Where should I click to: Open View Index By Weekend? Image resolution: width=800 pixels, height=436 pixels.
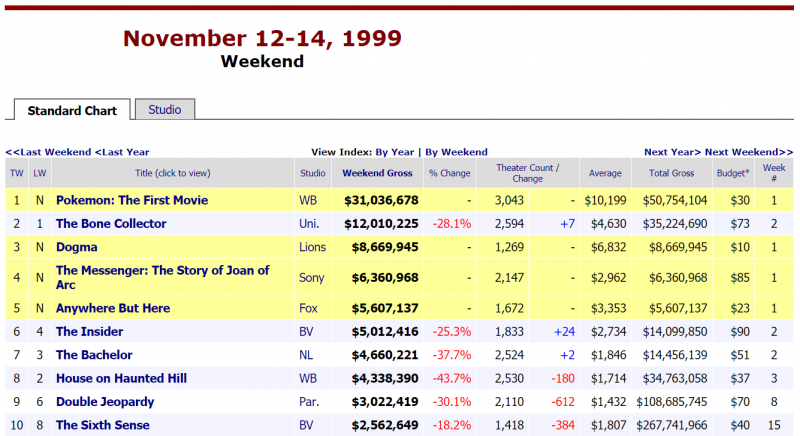(456, 152)
